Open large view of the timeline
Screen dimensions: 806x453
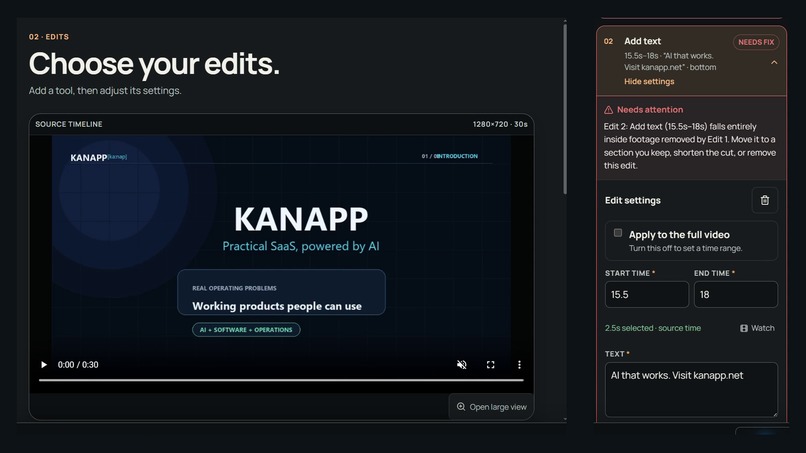[491, 407]
